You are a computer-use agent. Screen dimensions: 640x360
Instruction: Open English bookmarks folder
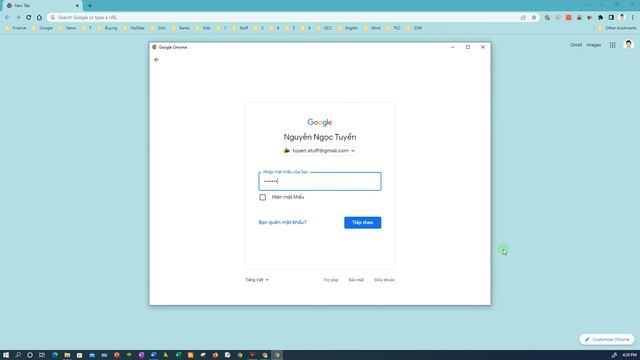(348, 28)
